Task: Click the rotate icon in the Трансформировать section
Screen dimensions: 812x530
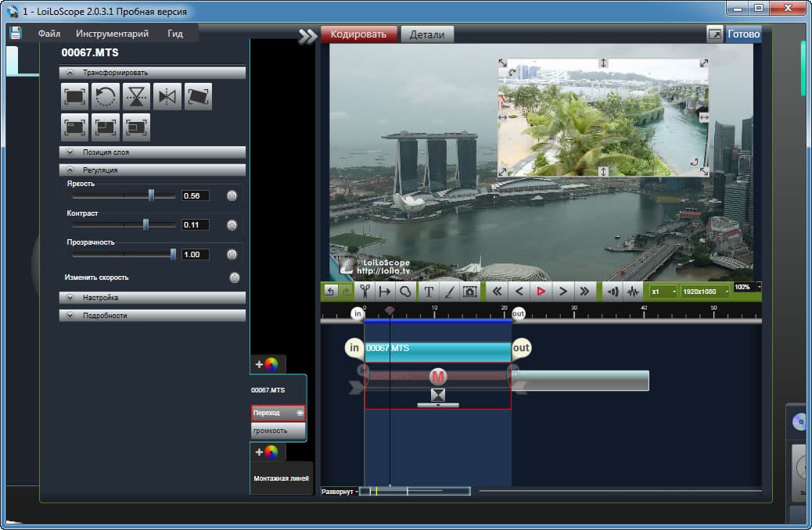Action: (x=105, y=96)
